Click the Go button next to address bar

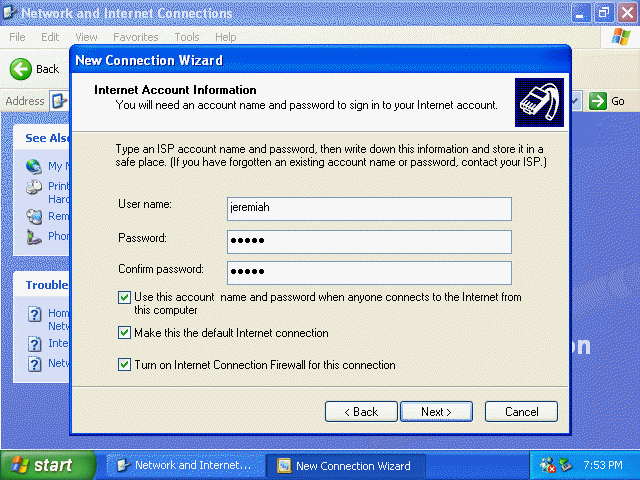[607, 101]
